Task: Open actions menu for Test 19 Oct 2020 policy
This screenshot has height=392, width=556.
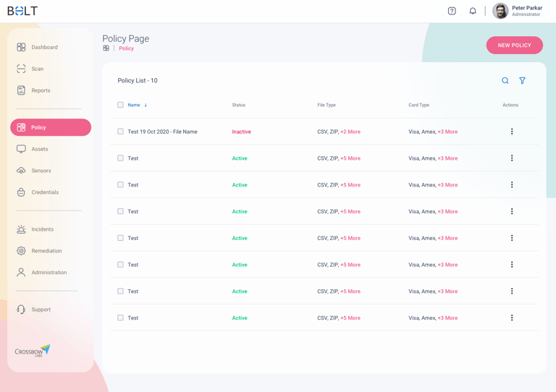Action: [512, 132]
